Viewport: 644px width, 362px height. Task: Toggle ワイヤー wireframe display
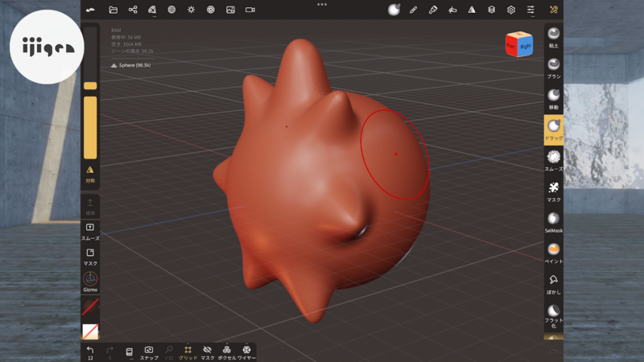[x=246, y=352]
